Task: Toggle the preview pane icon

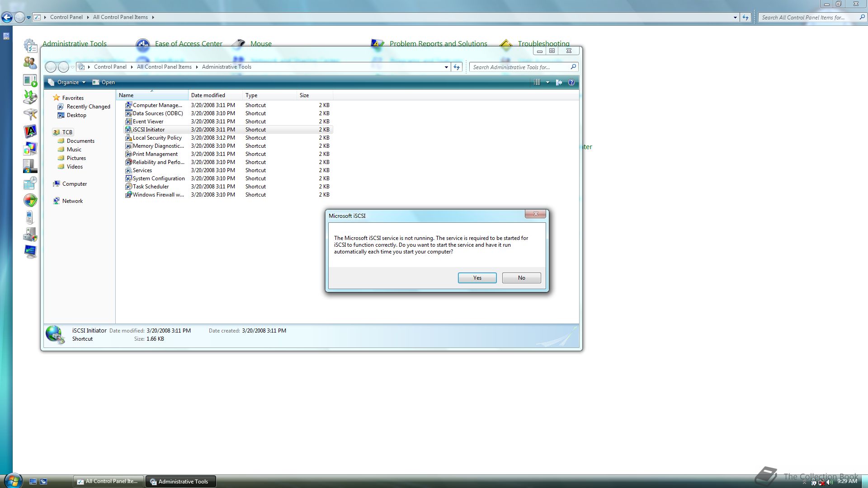Action: 559,82
